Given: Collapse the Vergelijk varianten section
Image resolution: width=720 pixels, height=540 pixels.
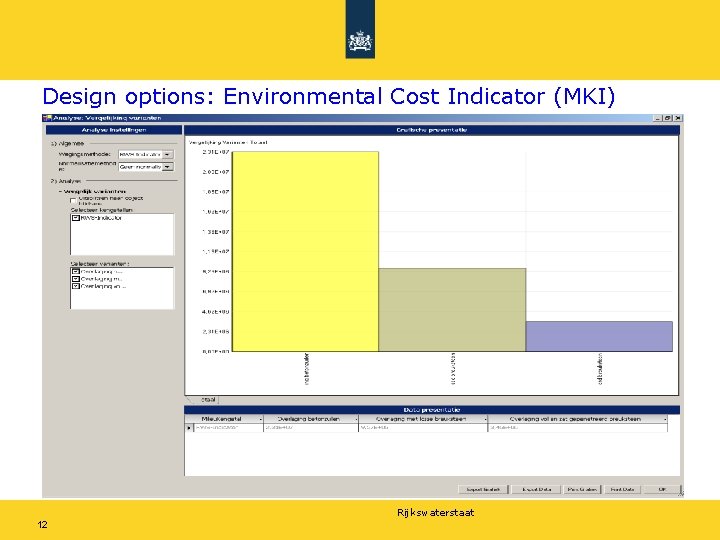Looking at the screenshot, I should tap(61, 191).
